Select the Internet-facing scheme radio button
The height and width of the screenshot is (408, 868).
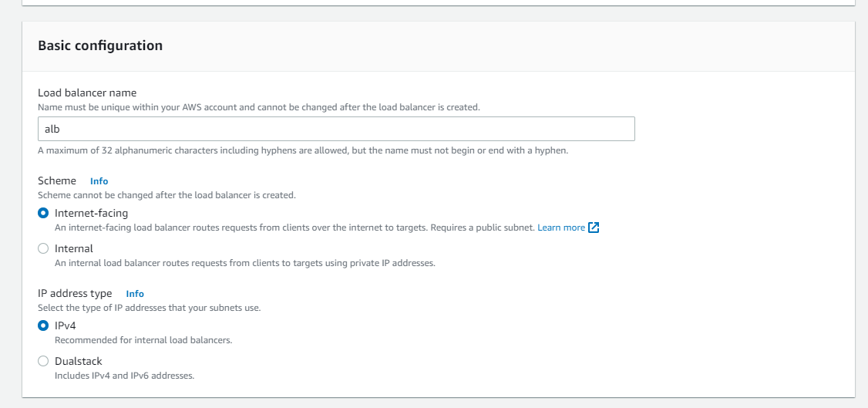coord(43,213)
